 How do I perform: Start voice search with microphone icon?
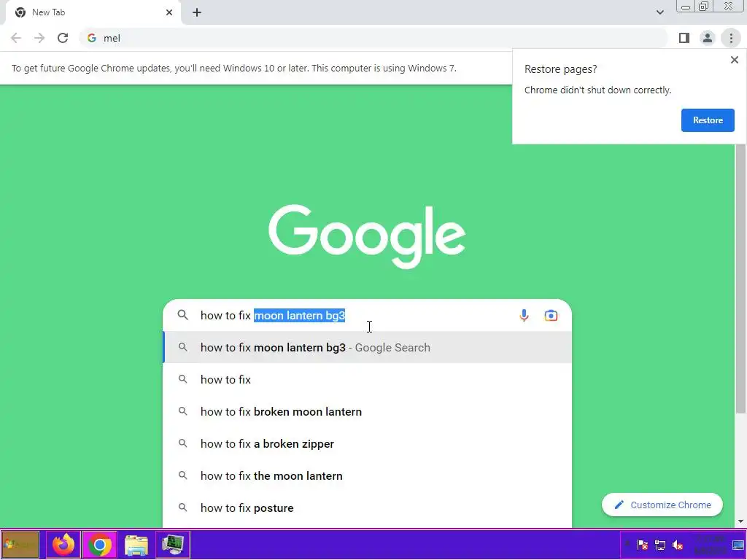[x=524, y=315]
